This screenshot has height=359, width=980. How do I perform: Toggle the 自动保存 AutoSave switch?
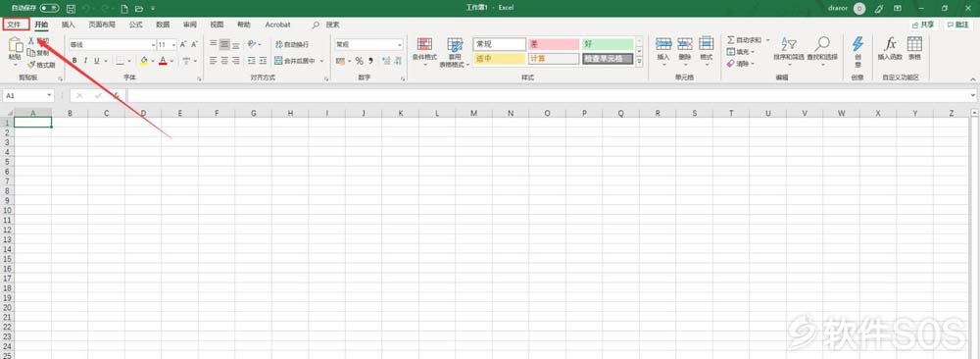click(x=49, y=8)
